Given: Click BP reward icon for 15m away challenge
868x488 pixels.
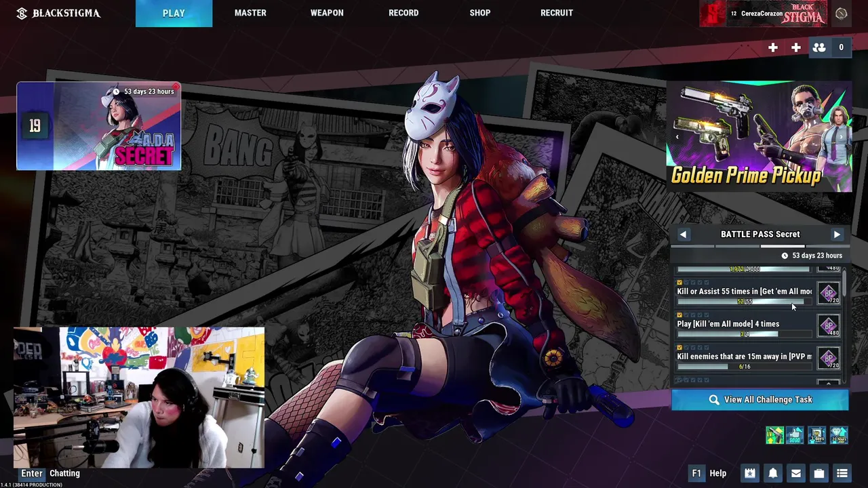Looking at the screenshot, I should (x=828, y=359).
